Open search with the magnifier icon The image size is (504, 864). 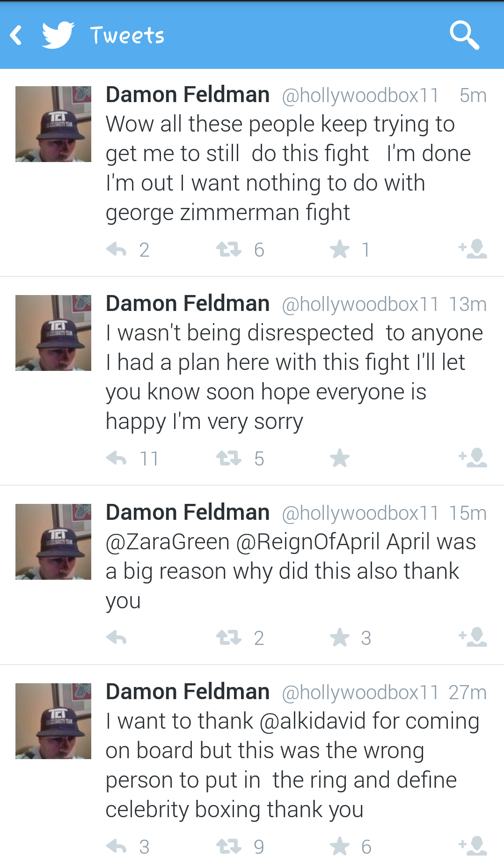[464, 35]
